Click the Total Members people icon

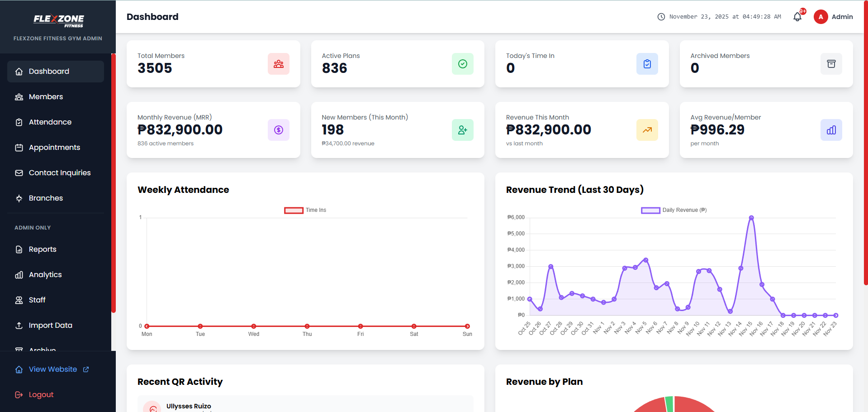[278, 64]
